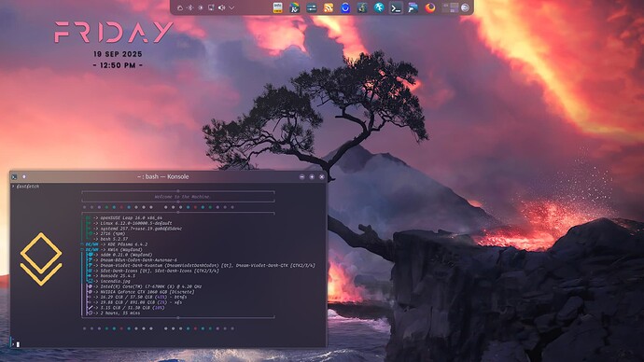
Task: Open the round user avatar menu
Action: pyautogui.click(x=465, y=7)
